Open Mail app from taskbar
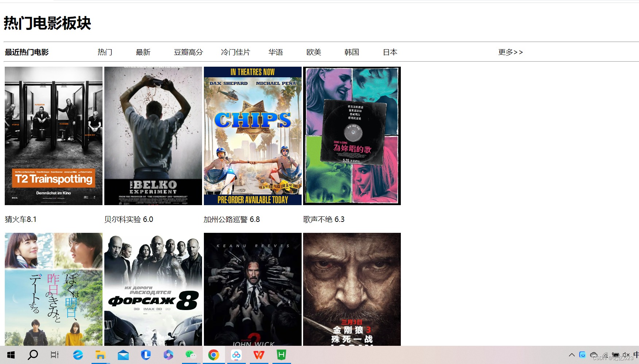639x364 pixels. click(123, 355)
